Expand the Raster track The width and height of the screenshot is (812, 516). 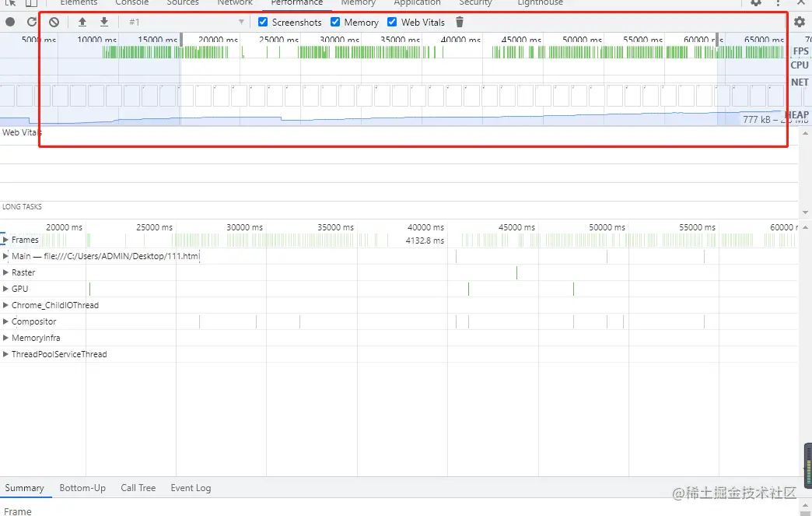5,272
